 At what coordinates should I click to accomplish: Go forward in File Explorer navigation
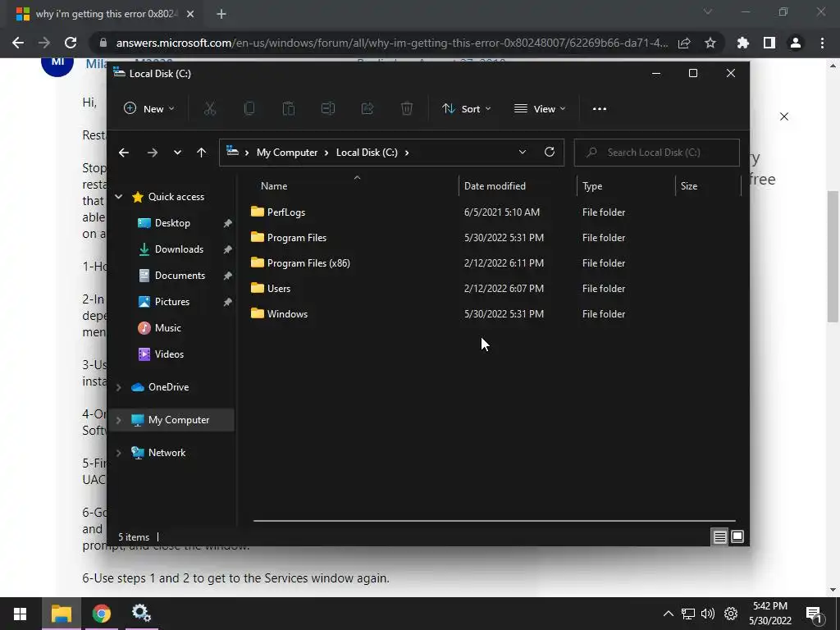pos(153,153)
